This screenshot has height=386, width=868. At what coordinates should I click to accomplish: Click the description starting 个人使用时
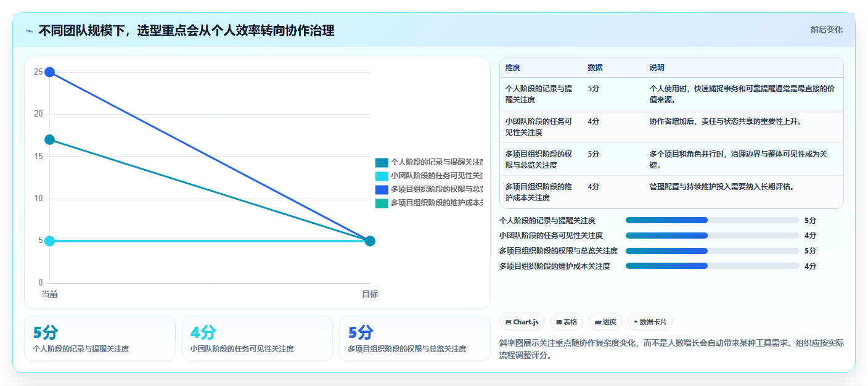pyautogui.click(x=742, y=94)
